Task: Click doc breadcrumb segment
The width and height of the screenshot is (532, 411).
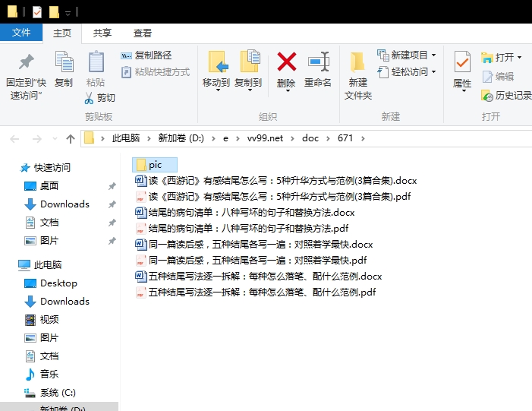Action: pyautogui.click(x=310, y=138)
